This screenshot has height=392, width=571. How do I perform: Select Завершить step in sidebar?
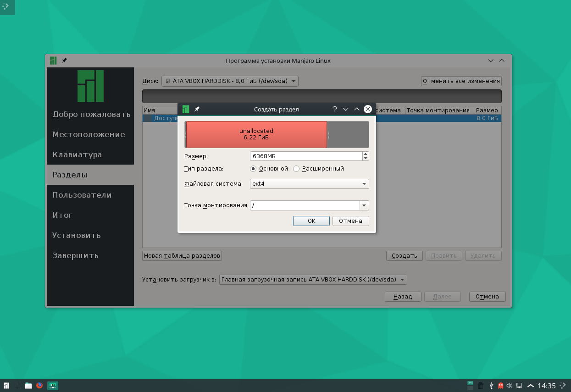[90, 255]
